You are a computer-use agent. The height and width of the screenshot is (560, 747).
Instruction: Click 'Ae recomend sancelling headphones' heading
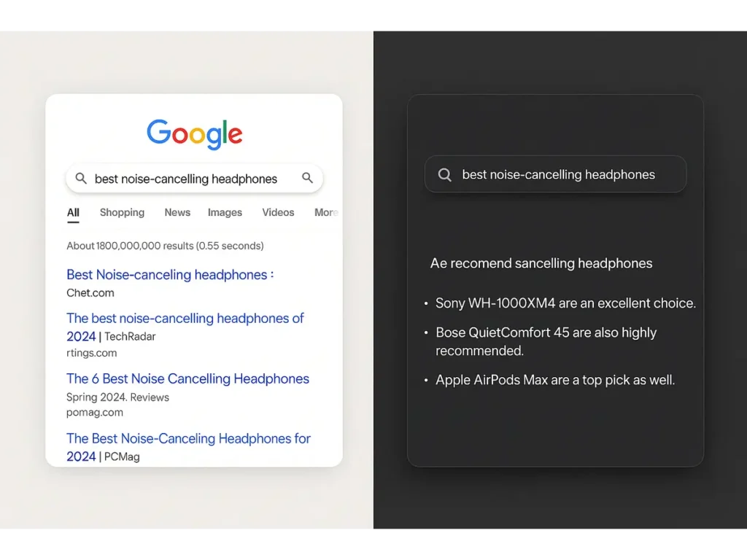(541, 263)
